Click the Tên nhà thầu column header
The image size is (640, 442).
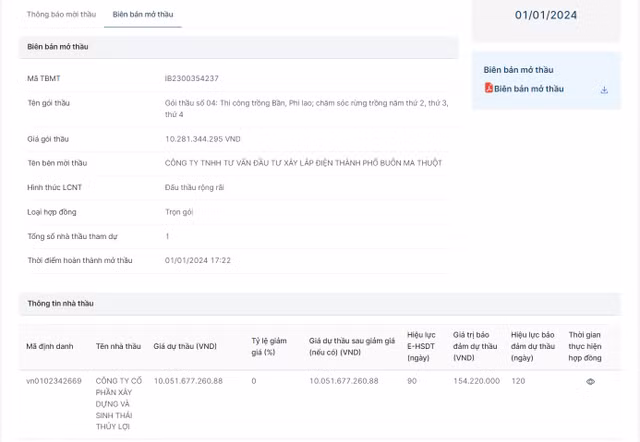tap(118, 346)
